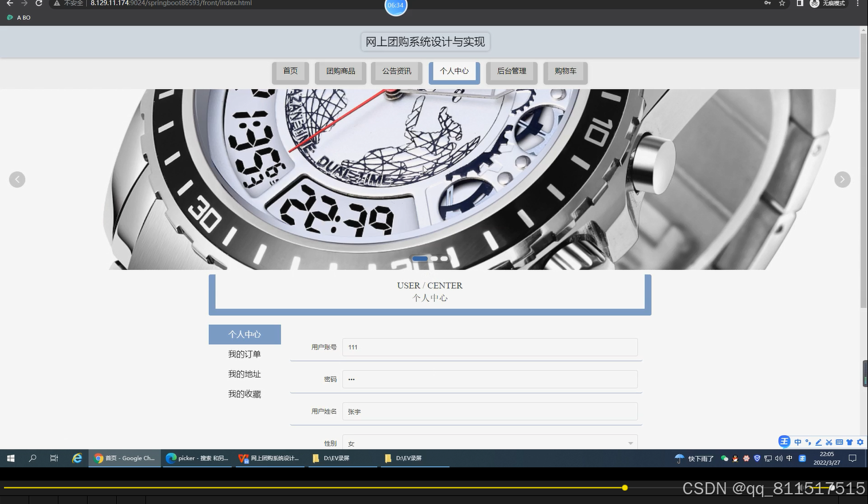
Task: Open the A BO bookmark
Action: (x=19, y=18)
